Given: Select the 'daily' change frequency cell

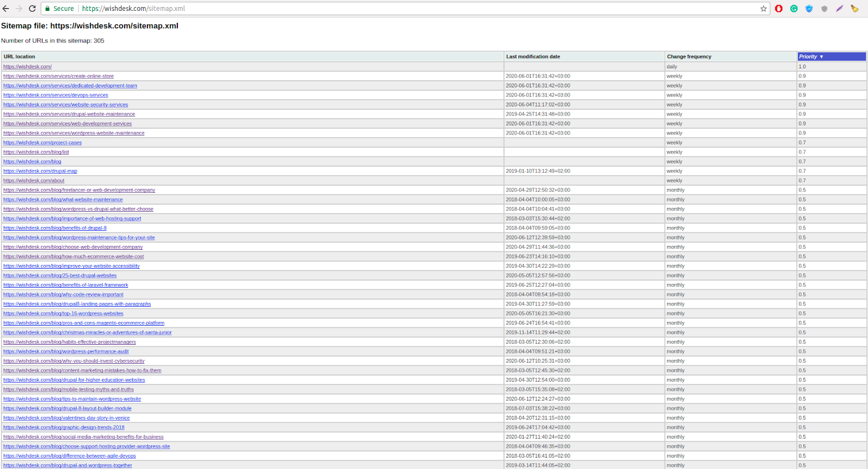Looking at the screenshot, I should [x=731, y=67].
